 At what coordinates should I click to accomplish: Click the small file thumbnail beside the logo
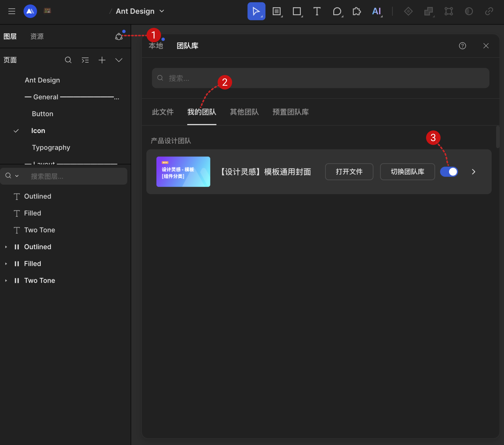click(x=47, y=11)
